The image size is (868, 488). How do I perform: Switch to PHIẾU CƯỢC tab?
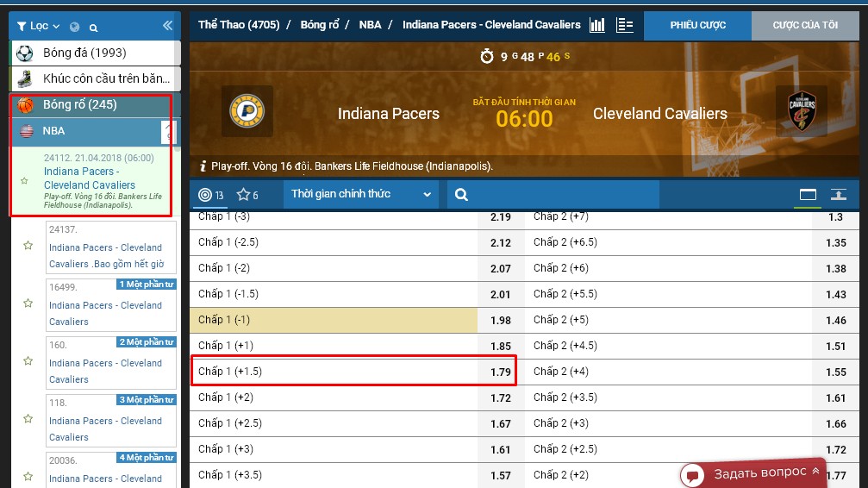[697, 25]
